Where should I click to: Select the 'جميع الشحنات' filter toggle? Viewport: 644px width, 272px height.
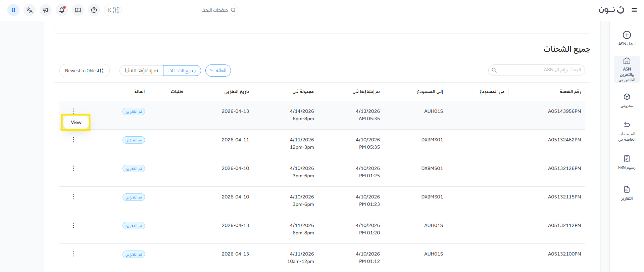182,71
